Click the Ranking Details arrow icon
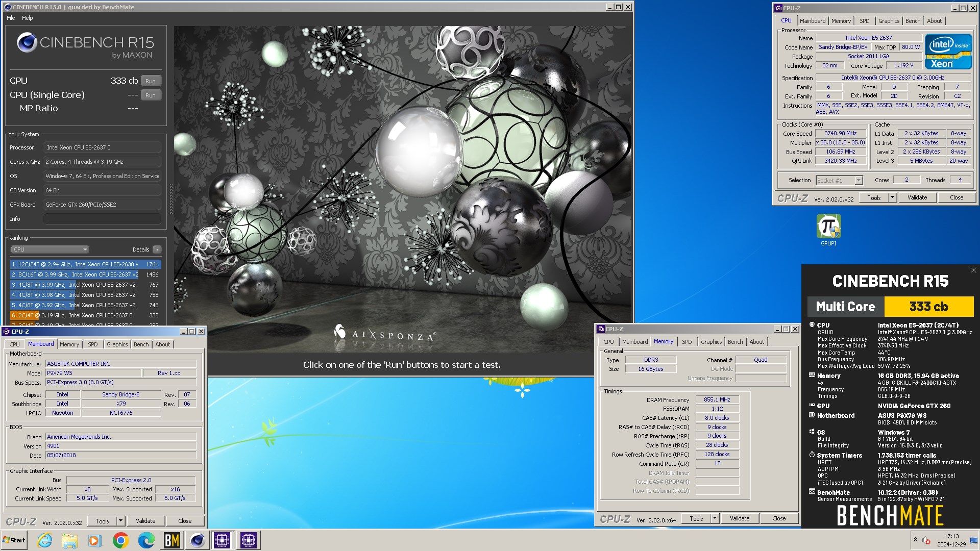980x551 pixels. click(157, 249)
